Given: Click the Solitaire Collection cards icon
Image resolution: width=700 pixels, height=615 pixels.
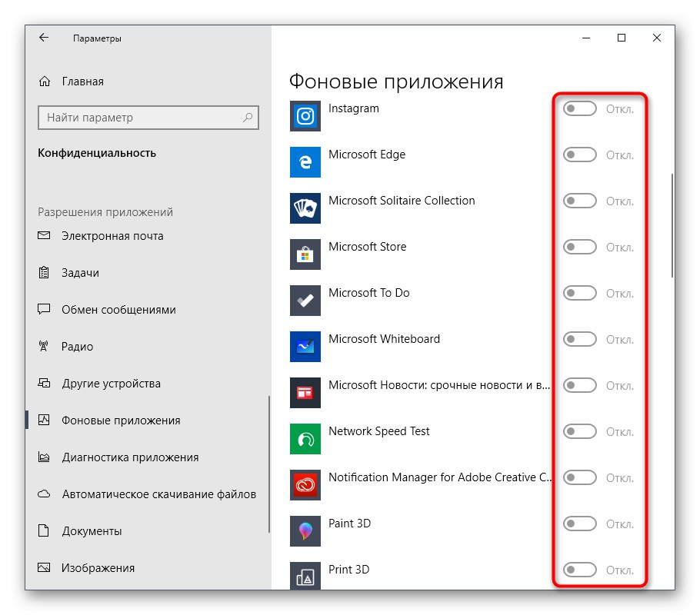Looking at the screenshot, I should pyautogui.click(x=305, y=208).
